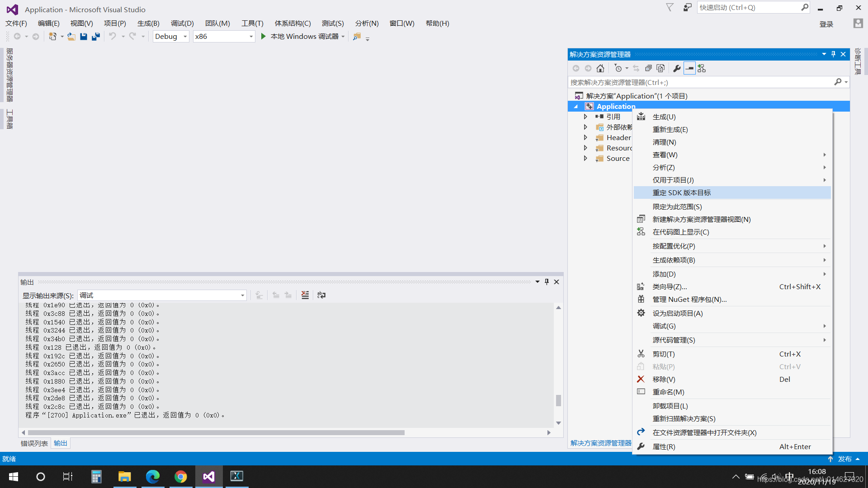
Task: Switch to the 错误列表 tab
Action: [34, 443]
